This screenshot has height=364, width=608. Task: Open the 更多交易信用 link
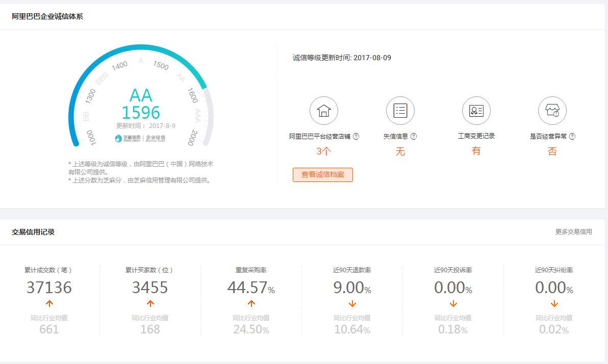coord(573,232)
